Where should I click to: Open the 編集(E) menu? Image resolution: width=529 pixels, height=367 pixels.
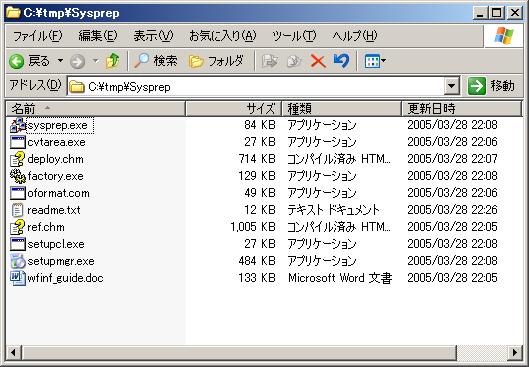98,35
